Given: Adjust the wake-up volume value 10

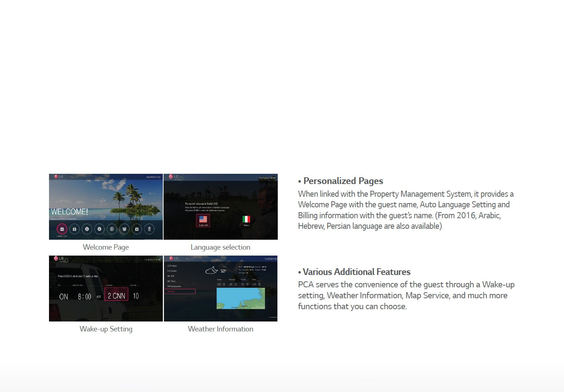Looking at the screenshot, I should 136,296.
